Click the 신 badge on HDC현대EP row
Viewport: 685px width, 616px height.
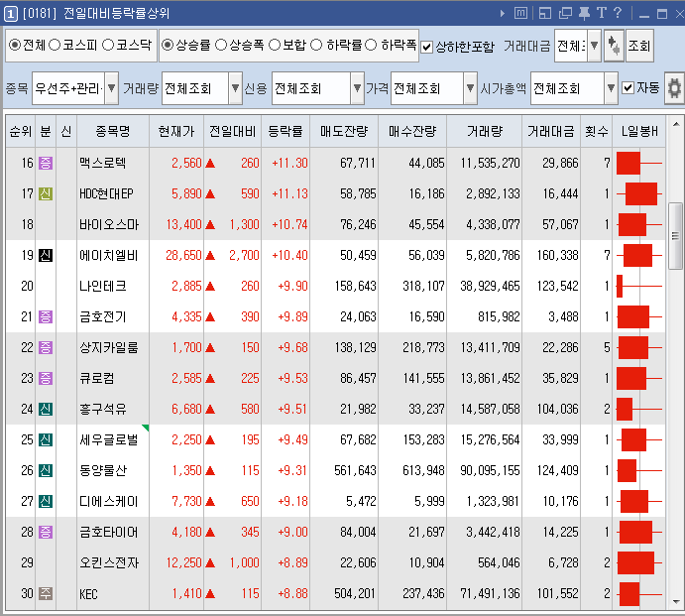tap(46, 193)
